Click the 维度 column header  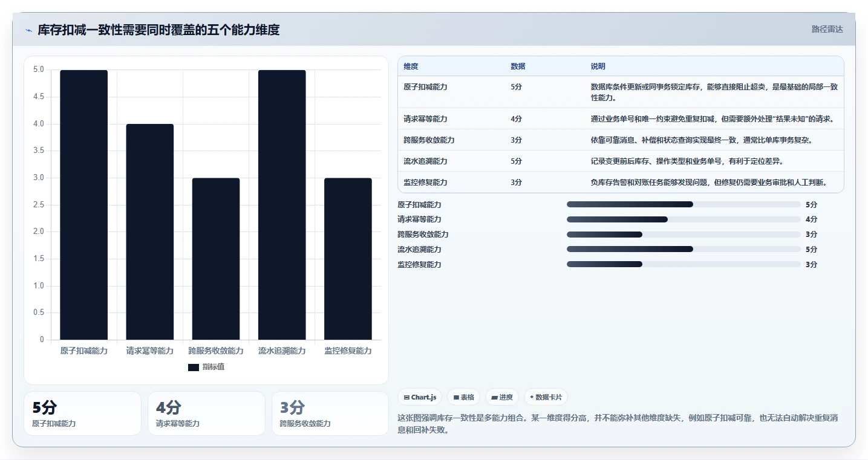(411, 66)
